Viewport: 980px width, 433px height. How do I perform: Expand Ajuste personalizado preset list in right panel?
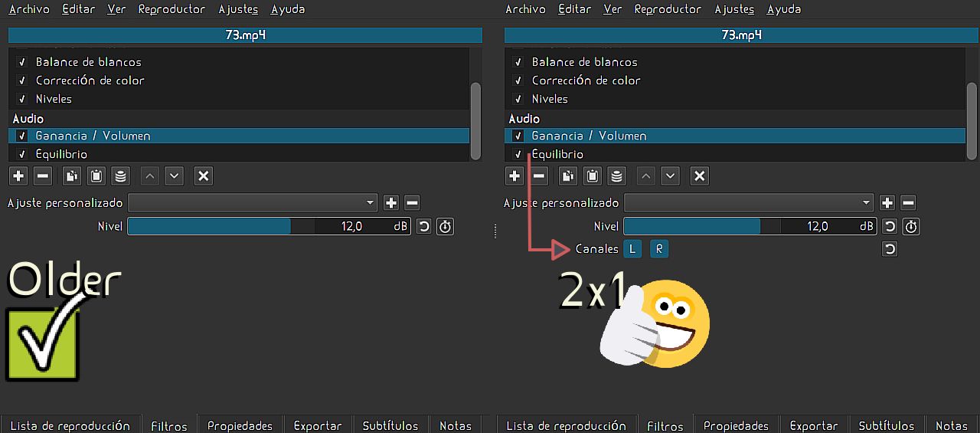[749, 203]
